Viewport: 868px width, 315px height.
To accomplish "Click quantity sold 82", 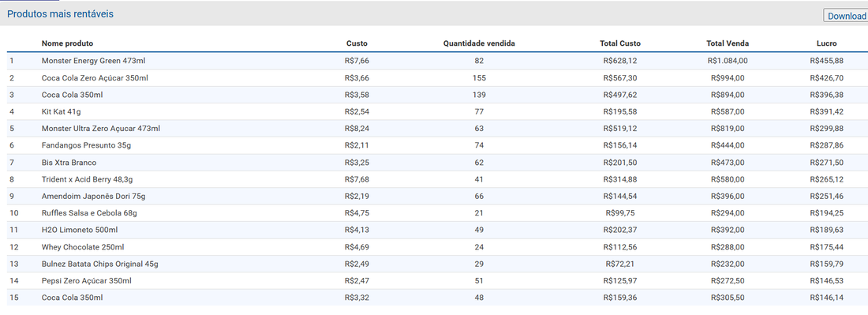I will pyautogui.click(x=480, y=61).
